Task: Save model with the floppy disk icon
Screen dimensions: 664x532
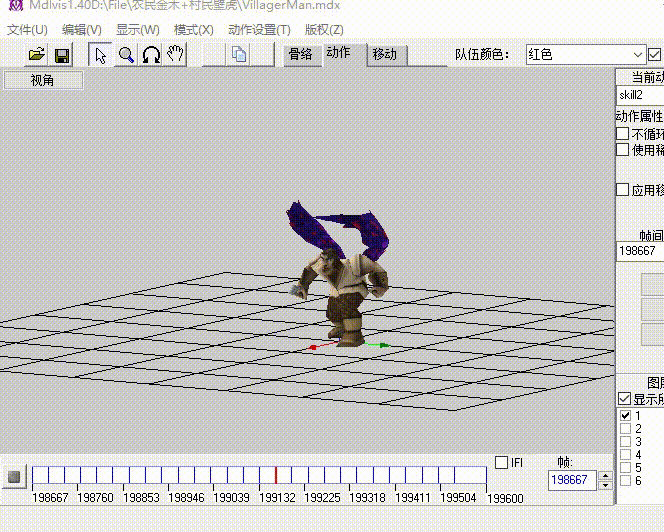Action: (x=62, y=55)
